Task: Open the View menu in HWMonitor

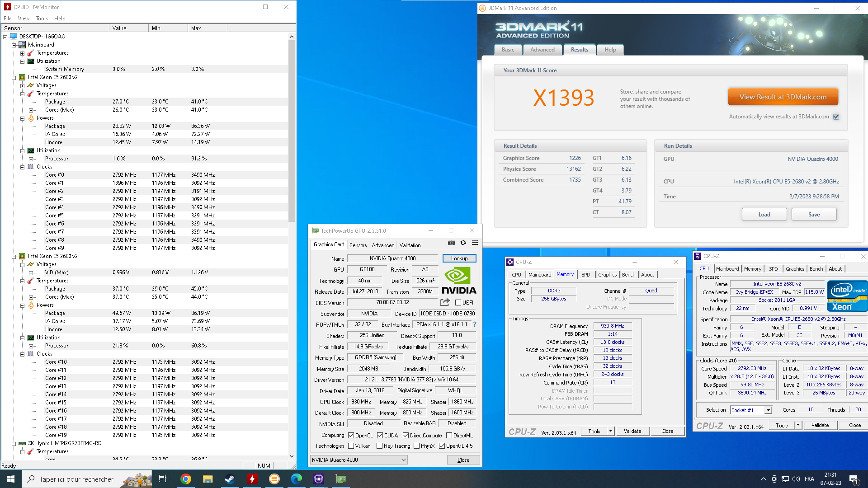Action: 24,19
